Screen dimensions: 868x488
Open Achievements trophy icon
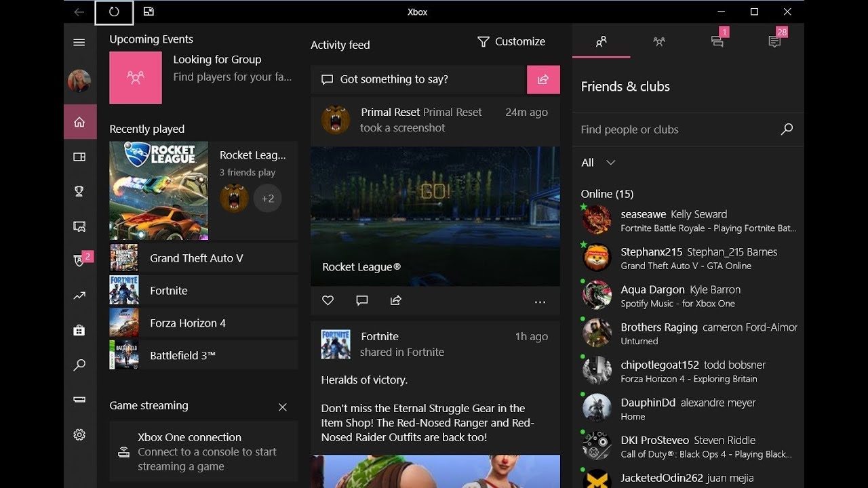(x=79, y=191)
